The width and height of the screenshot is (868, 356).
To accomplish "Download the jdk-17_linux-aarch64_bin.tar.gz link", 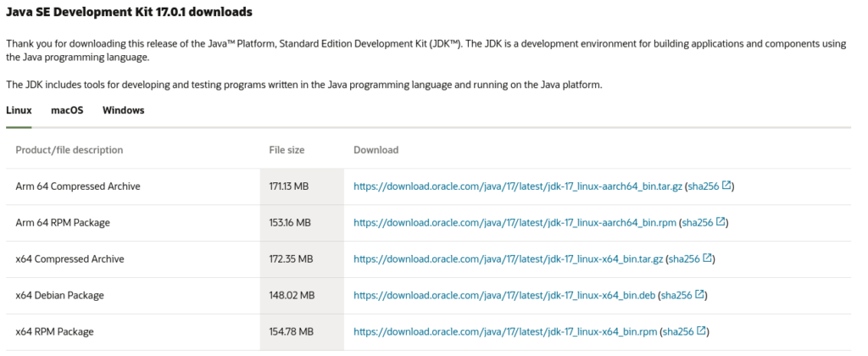I will [518, 186].
